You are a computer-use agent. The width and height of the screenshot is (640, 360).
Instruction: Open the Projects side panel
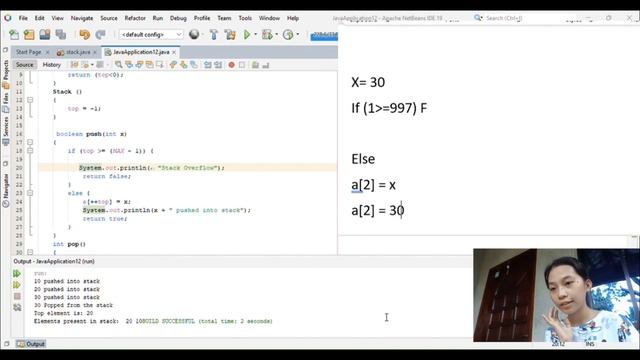click(6, 74)
